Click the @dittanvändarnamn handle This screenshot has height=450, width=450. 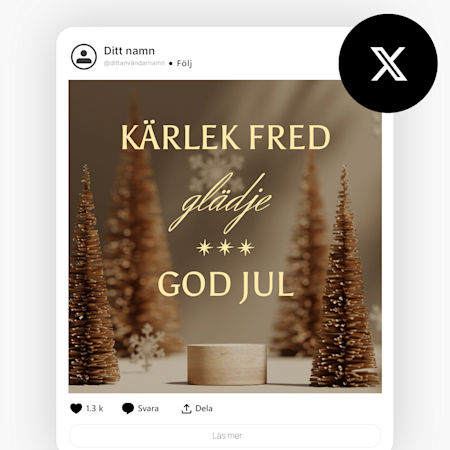[134, 63]
